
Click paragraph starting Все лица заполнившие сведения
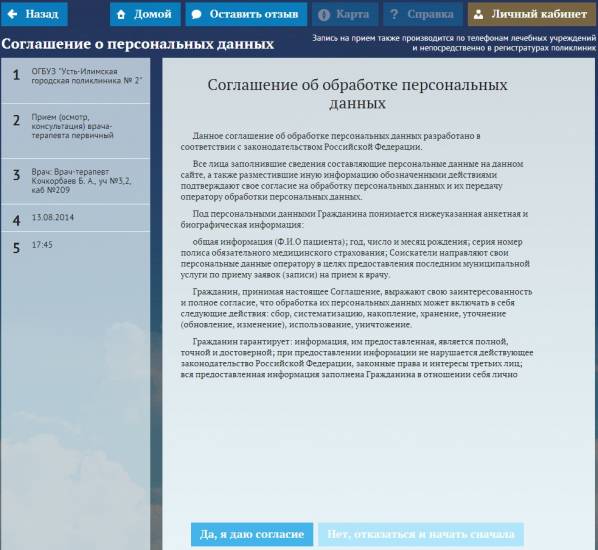[x=352, y=180]
